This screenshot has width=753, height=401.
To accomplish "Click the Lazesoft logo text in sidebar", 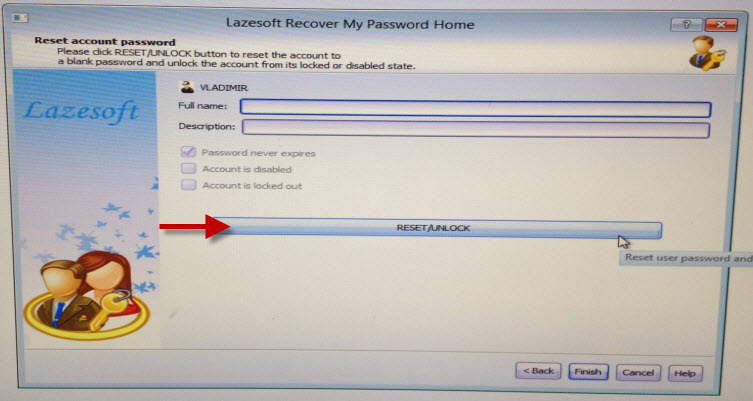I will tap(81, 111).
